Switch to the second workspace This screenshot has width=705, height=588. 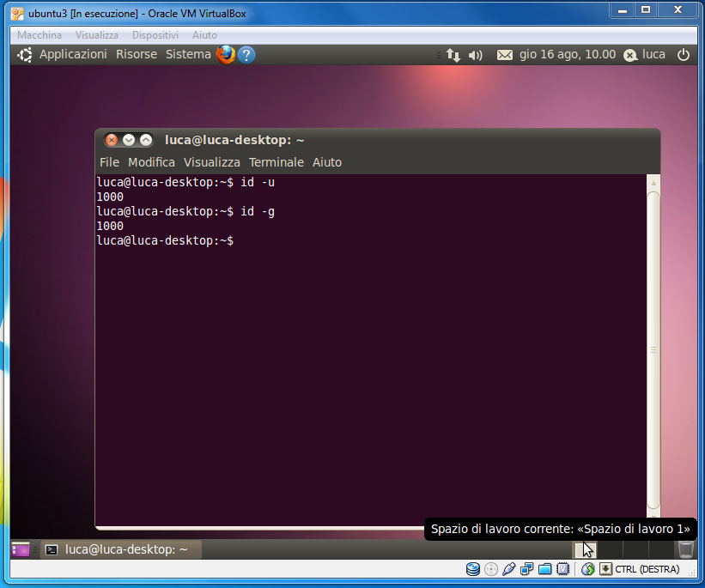(611, 549)
